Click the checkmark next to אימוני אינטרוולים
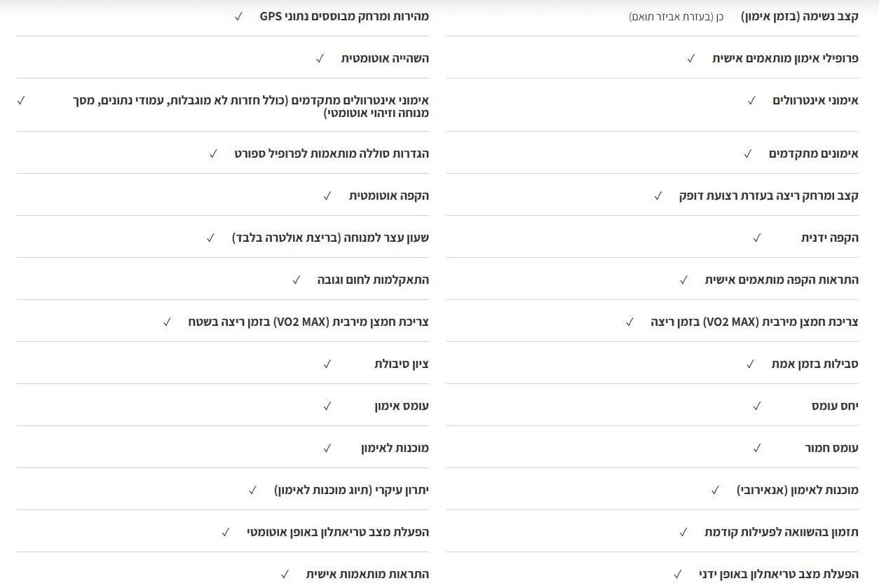 (x=751, y=100)
